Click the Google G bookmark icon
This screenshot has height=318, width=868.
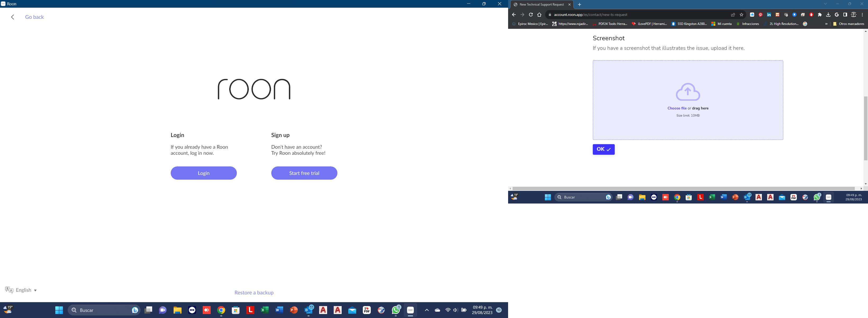[x=805, y=24]
